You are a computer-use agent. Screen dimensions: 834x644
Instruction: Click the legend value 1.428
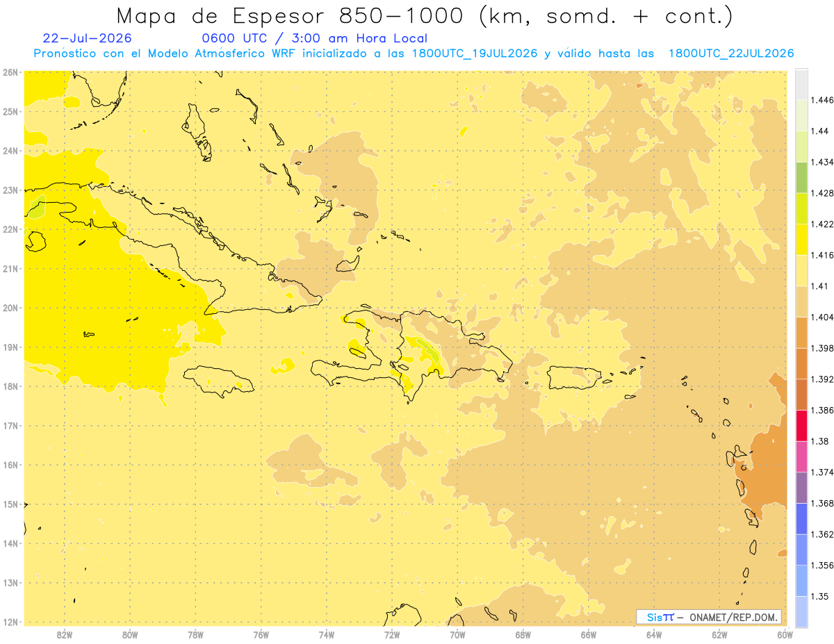[x=822, y=193]
